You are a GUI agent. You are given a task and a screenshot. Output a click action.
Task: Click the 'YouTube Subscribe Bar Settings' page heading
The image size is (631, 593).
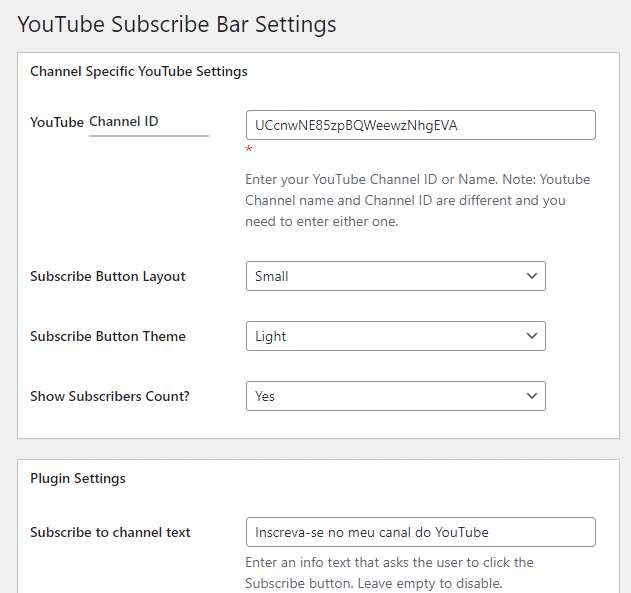click(177, 24)
